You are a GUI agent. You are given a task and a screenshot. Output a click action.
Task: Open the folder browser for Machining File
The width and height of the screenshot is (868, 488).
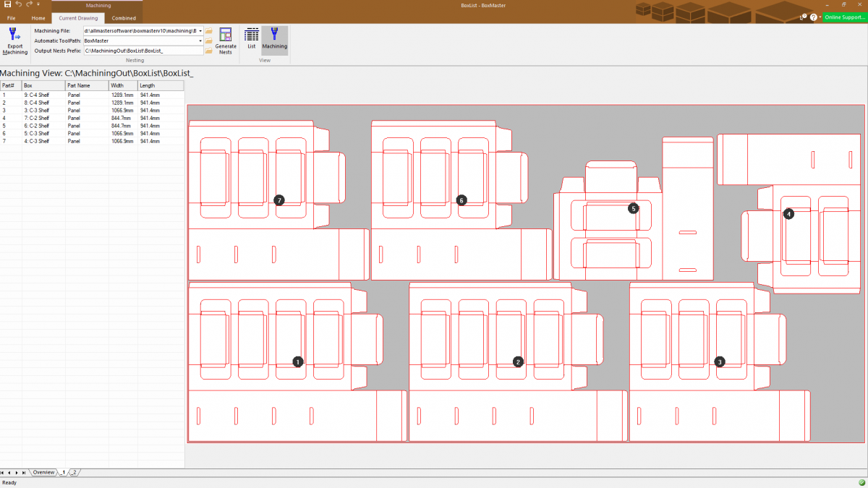(209, 31)
